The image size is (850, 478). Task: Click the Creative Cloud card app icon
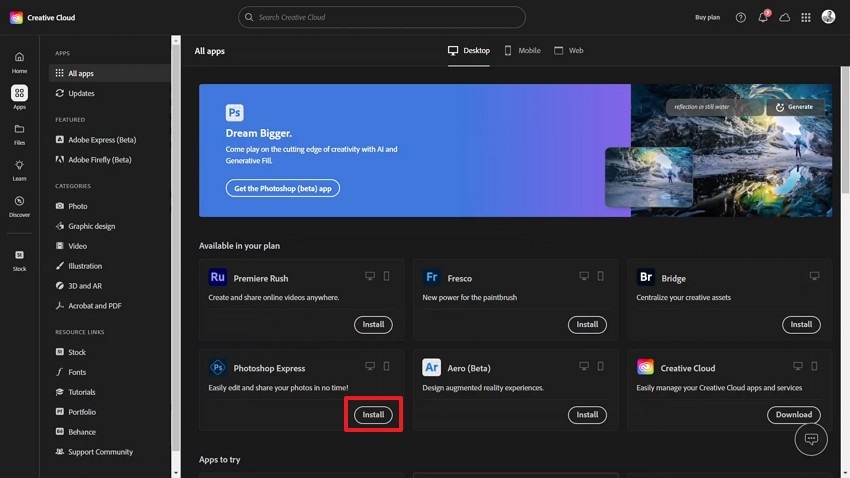(645, 367)
